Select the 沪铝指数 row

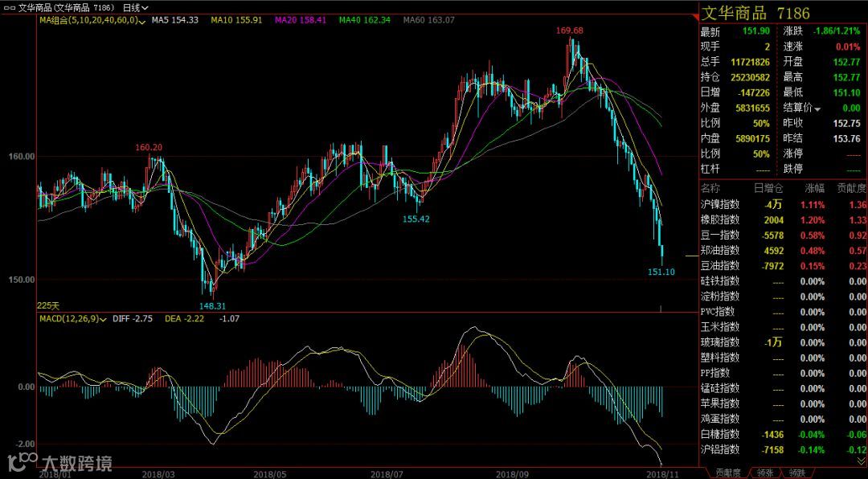[x=783, y=449]
